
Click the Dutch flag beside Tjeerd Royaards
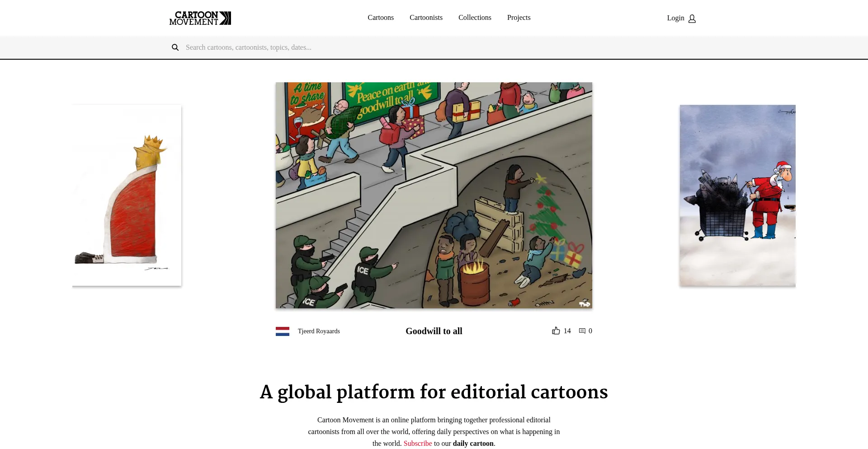[x=283, y=331]
